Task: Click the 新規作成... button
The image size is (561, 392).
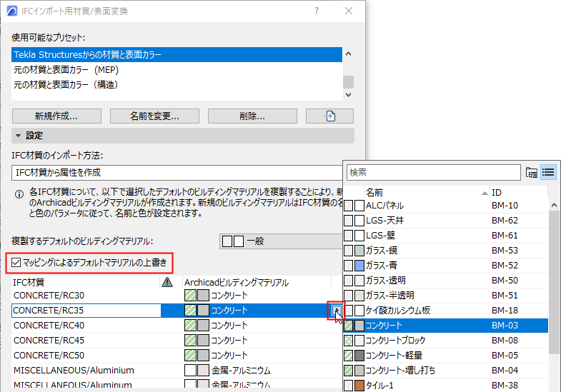Action: click(x=56, y=116)
